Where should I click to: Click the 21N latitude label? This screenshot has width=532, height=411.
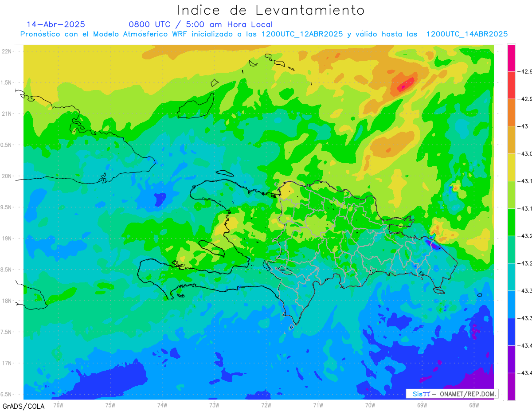[x=8, y=114]
